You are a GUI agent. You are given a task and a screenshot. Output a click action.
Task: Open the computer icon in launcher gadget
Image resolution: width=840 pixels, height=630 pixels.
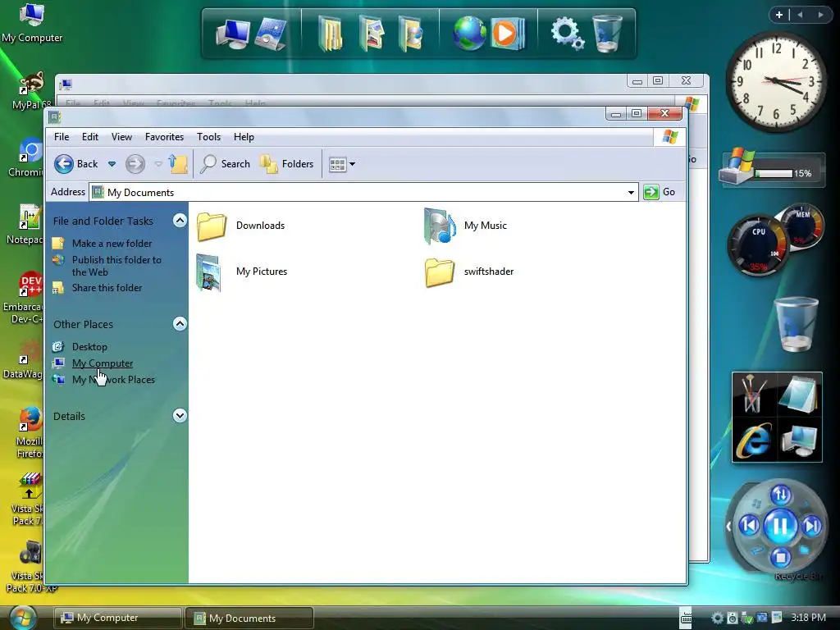click(x=799, y=441)
